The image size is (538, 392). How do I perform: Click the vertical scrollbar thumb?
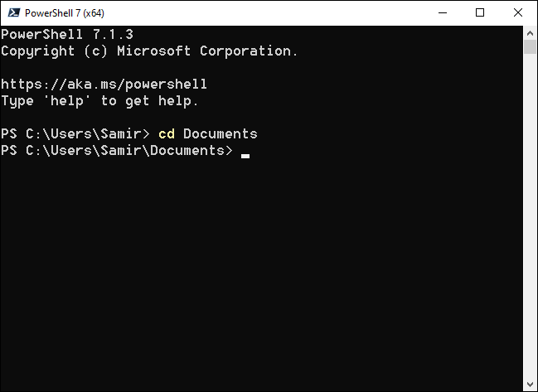coord(531,46)
